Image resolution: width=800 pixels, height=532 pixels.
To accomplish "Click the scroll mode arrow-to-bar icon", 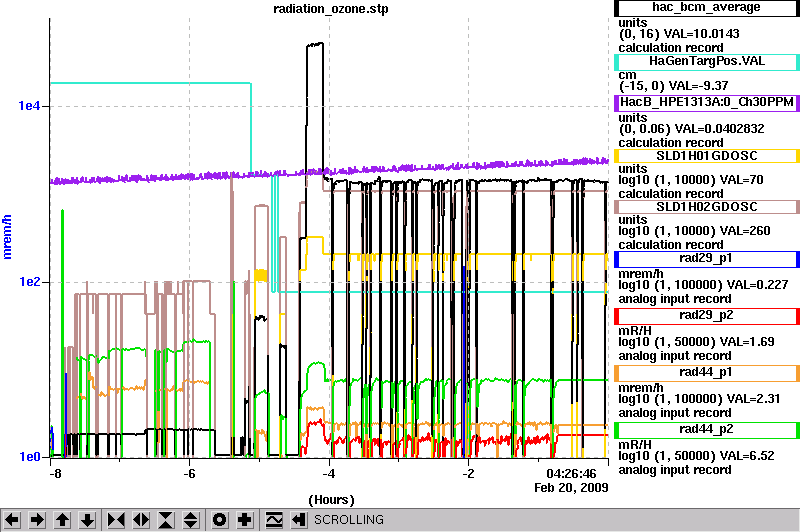I will (299, 520).
